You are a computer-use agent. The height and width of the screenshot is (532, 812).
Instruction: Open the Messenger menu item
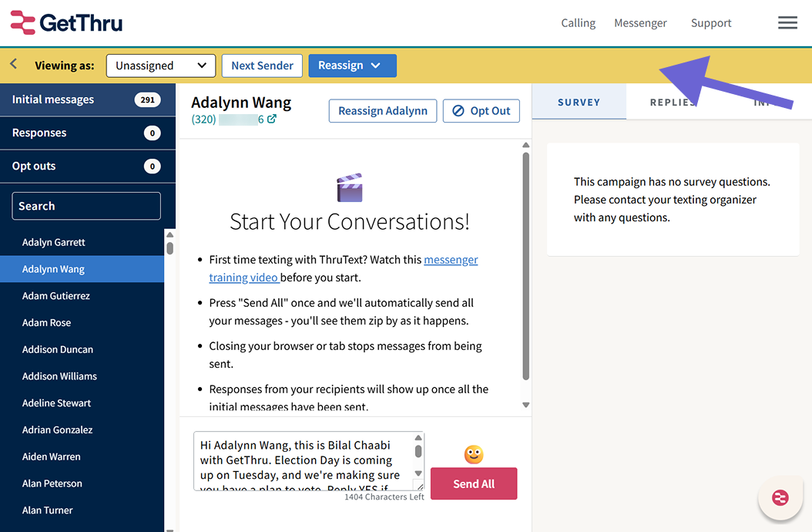640,23
